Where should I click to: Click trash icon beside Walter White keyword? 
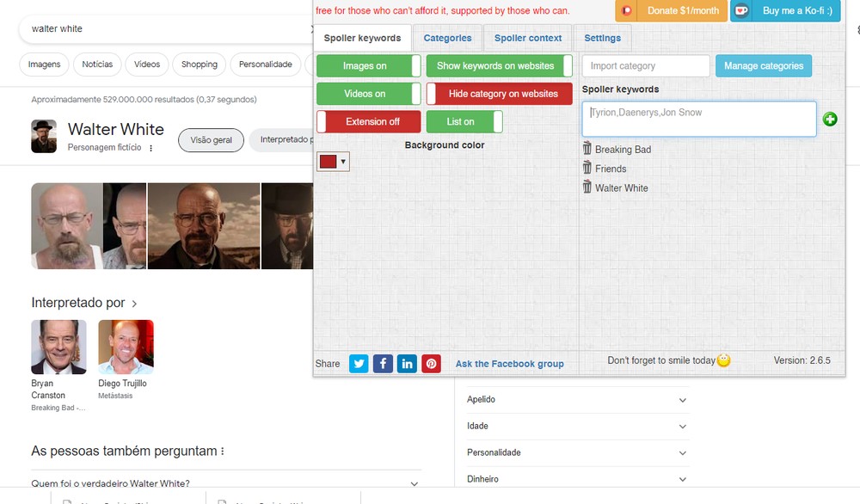pos(587,187)
